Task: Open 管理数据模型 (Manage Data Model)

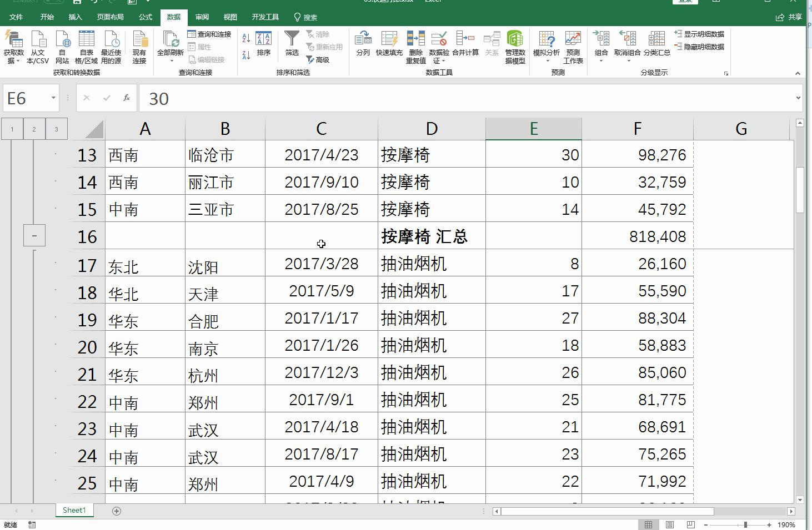Action: (515, 47)
